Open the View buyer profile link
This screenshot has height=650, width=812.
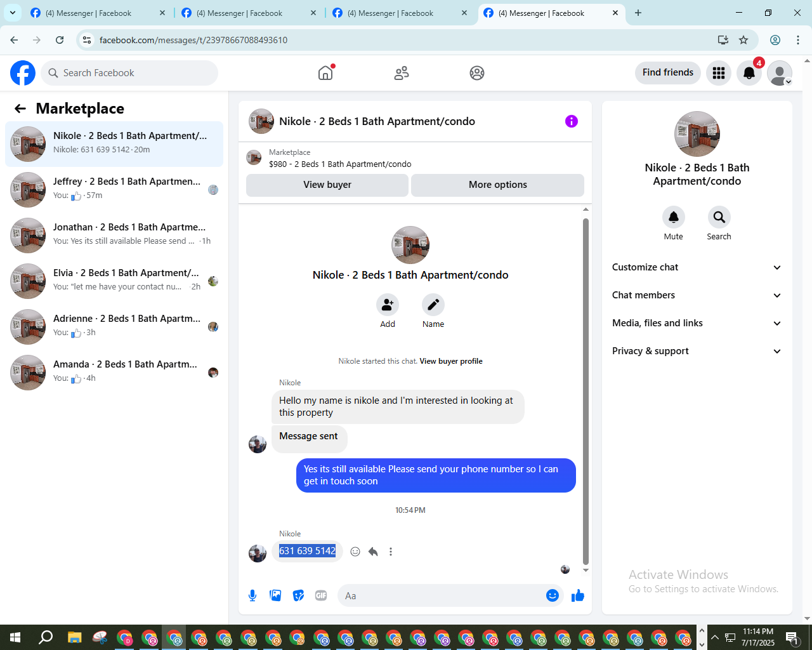[451, 361]
